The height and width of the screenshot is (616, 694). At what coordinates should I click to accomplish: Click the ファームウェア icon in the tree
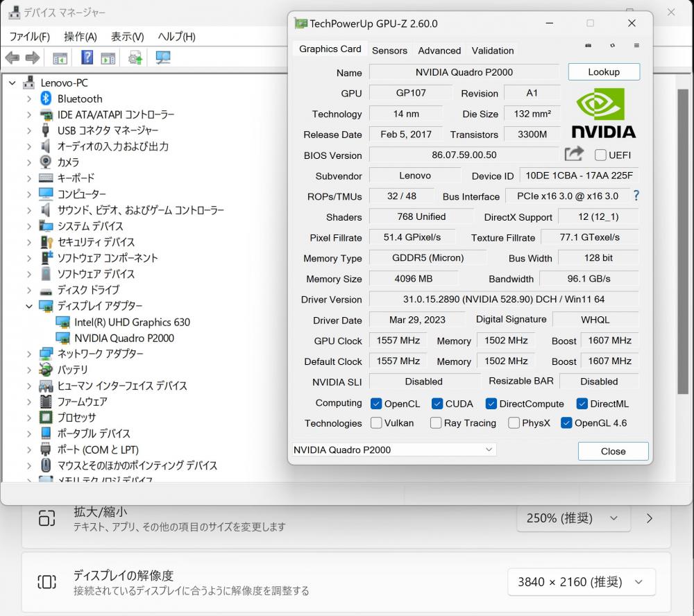pyautogui.click(x=46, y=402)
